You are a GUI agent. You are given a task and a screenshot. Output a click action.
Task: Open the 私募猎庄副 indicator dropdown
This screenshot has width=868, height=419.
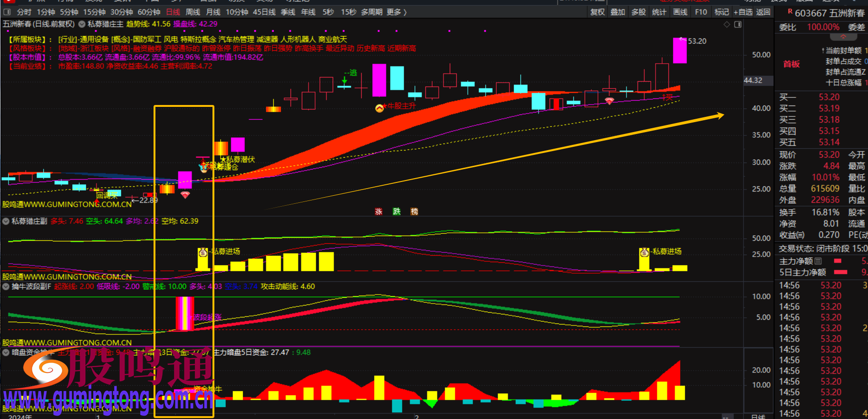click(6, 221)
